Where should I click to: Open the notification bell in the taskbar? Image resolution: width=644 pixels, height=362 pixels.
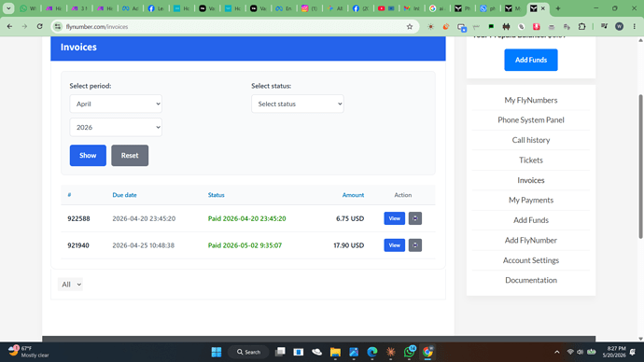tap(633, 352)
